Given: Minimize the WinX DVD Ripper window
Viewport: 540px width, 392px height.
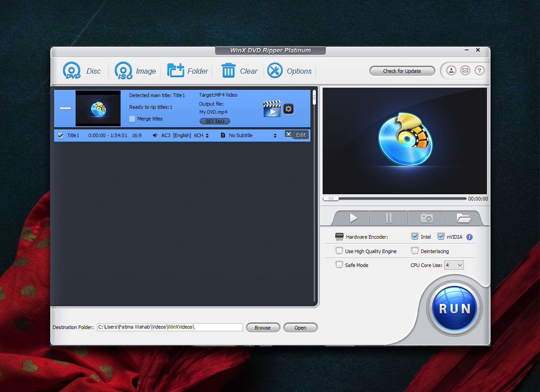Looking at the screenshot, I should pyautogui.click(x=467, y=50).
